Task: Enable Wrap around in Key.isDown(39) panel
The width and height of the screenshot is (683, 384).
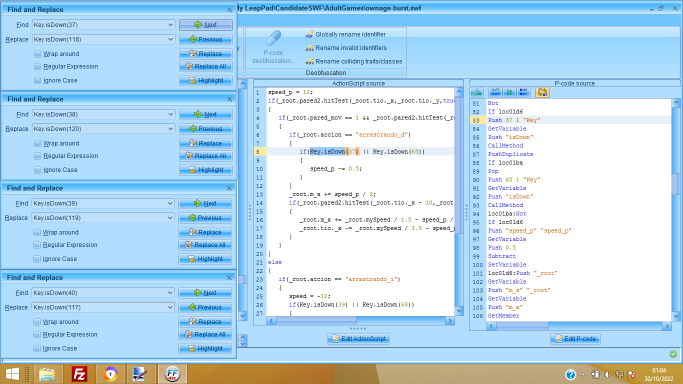Action: 37,232
